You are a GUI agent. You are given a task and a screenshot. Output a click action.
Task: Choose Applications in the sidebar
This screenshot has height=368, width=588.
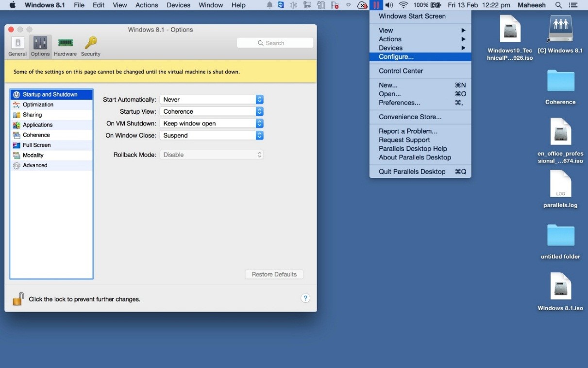pos(51,125)
